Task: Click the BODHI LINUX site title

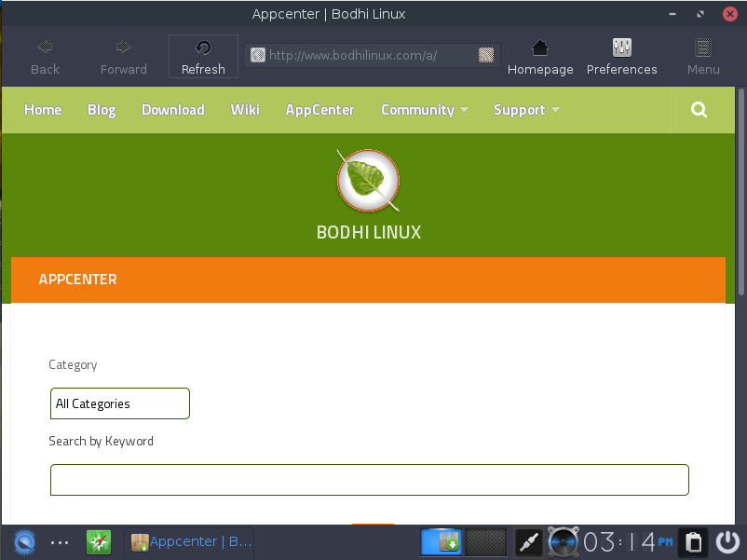Action: (x=369, y=233)
